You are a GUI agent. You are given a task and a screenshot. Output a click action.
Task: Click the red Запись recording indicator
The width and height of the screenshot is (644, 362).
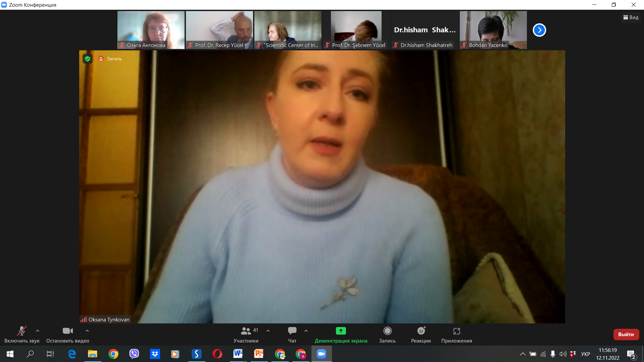(x=110, y=59)
